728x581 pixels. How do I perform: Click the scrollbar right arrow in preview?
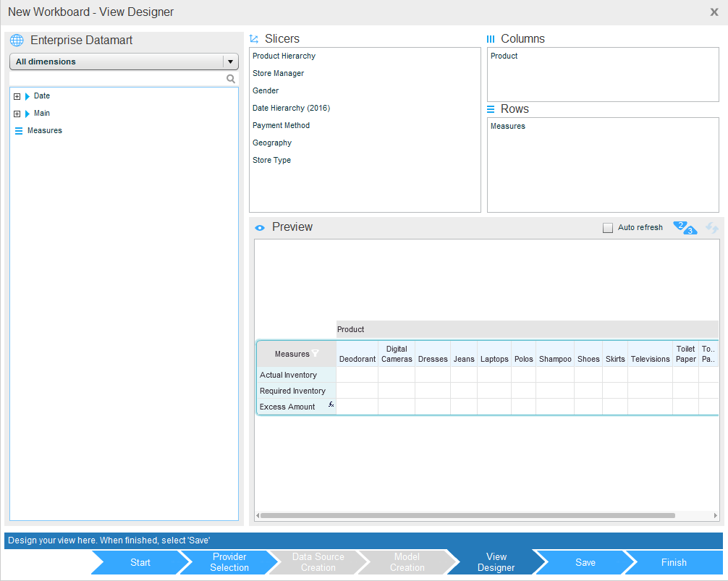pyautogui.click(x=716, y=516)
